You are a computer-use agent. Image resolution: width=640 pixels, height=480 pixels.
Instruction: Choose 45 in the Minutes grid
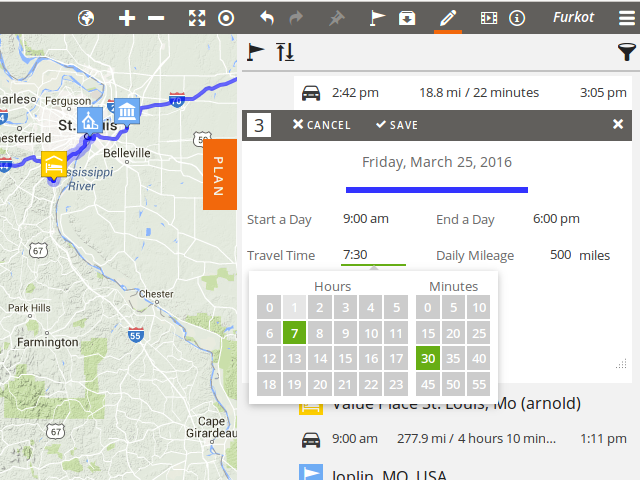coord(427,384)
